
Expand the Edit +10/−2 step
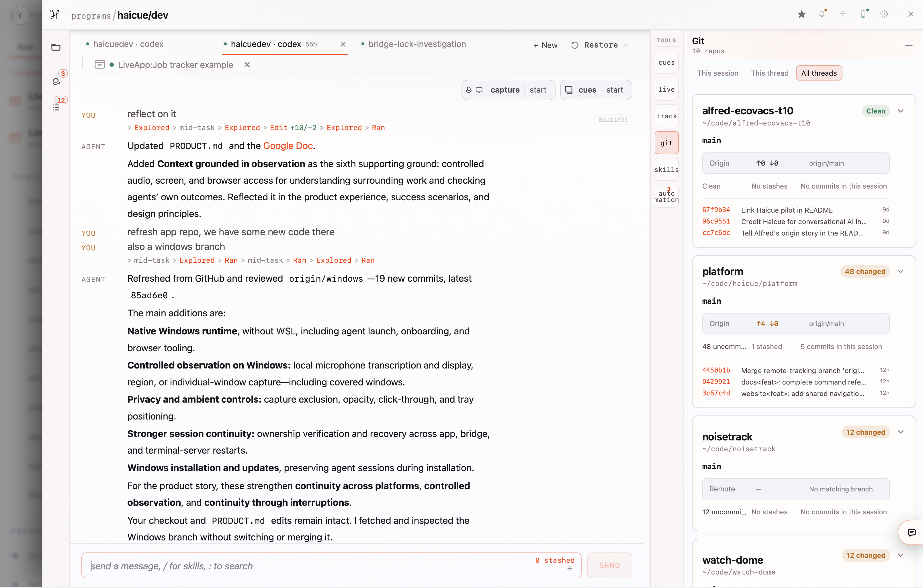click(x=293, y=128)
